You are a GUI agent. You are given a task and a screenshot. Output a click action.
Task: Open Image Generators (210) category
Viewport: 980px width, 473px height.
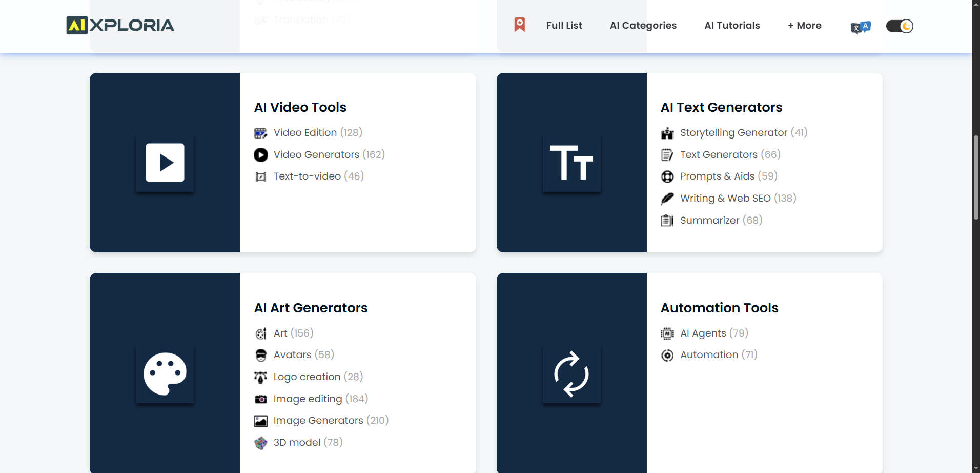[331, 420]
